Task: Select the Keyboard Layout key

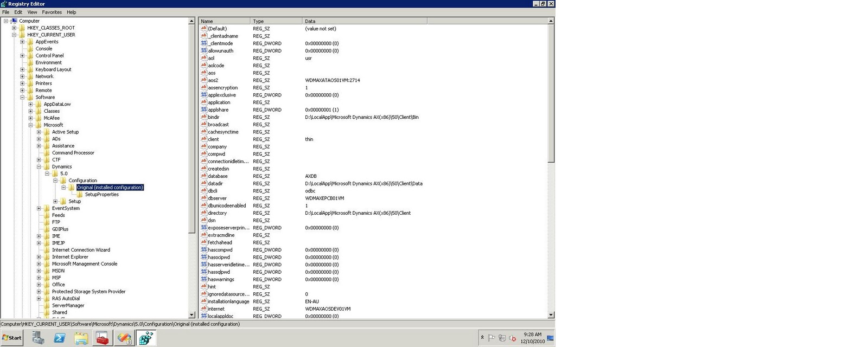Action: pos(53,69)
